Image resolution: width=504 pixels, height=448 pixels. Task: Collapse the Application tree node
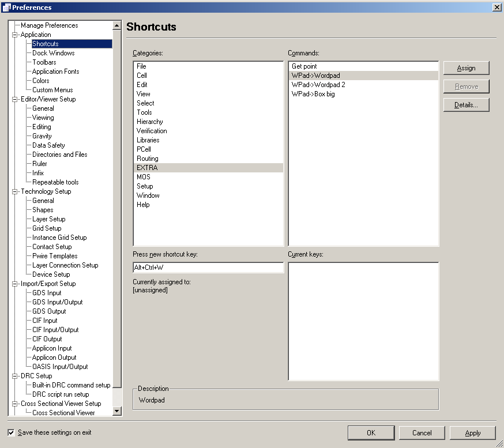point(15,35)
